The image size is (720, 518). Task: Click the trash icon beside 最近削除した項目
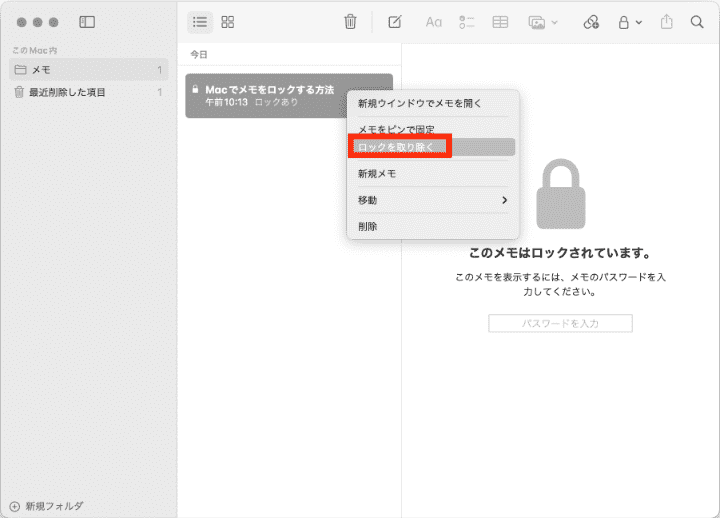[19, 92]
